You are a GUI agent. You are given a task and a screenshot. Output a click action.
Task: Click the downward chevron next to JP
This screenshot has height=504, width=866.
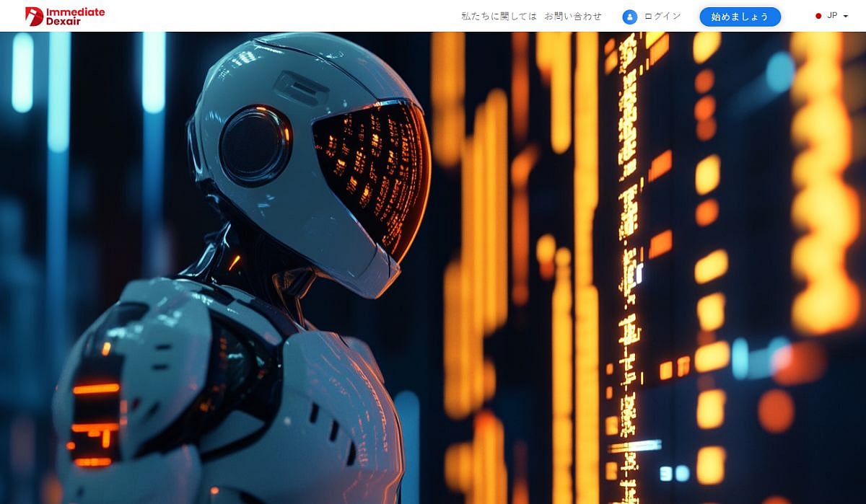[x=845, y=16]
